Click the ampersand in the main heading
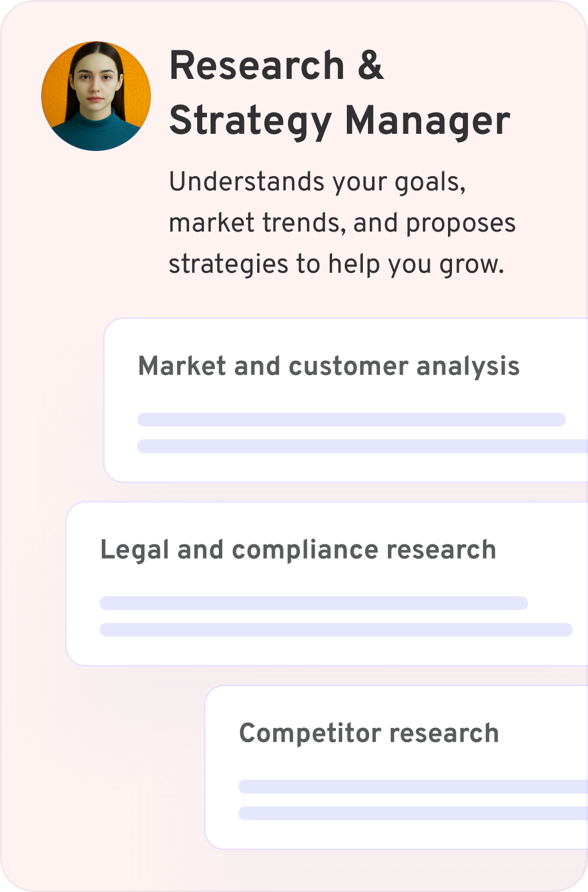Screen dimensions: 588x892 tap(371, 66)
